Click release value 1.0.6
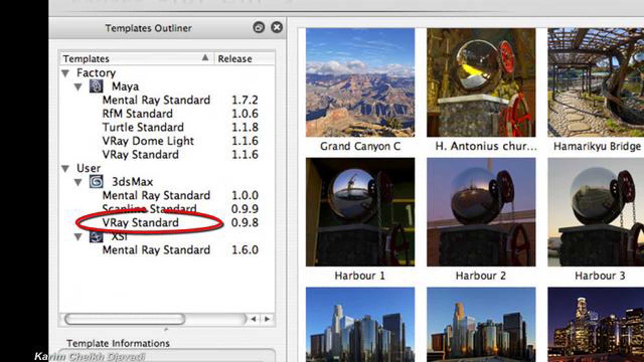644x362 pixels. coord(245,114)
